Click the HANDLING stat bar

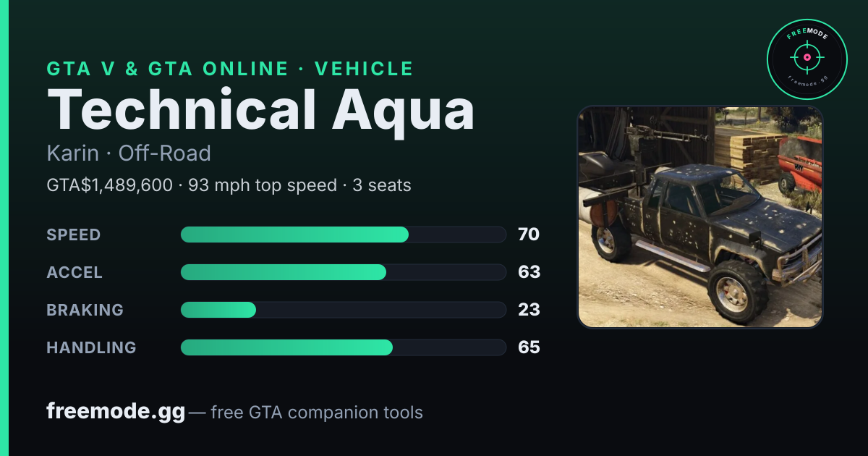click(344, 347)
